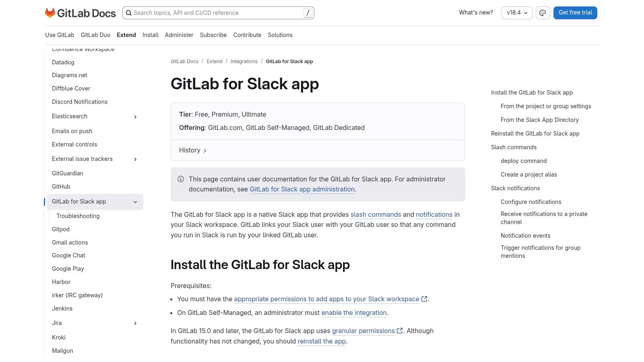
Task: Click the slash shortcut key in search field
Action: point(308,12)
